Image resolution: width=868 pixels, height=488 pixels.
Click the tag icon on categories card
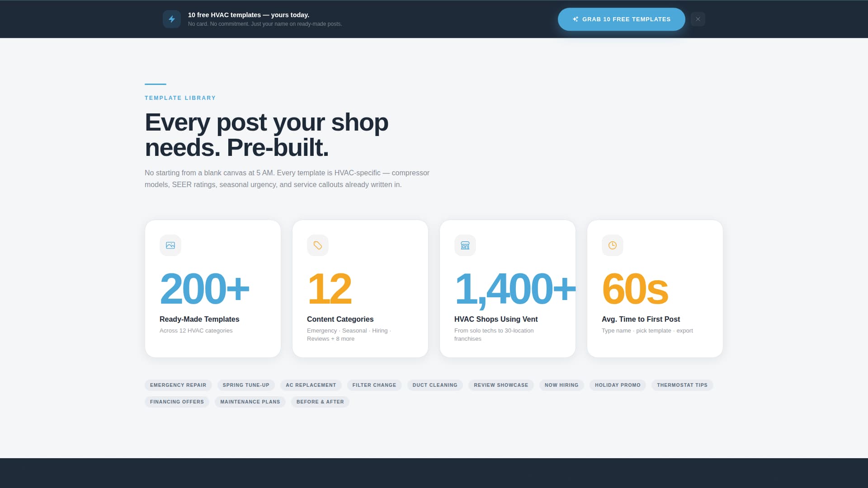[x=318, y=245]
